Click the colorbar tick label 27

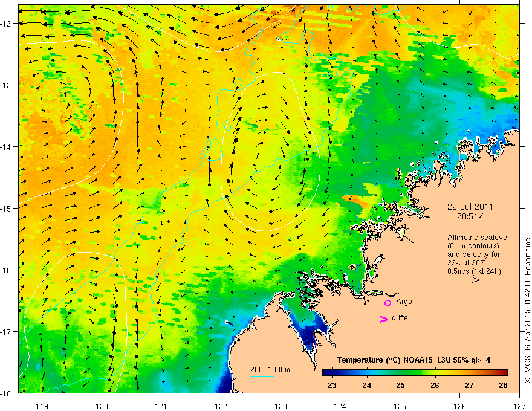pyautogui.click(x=469, y=385)
